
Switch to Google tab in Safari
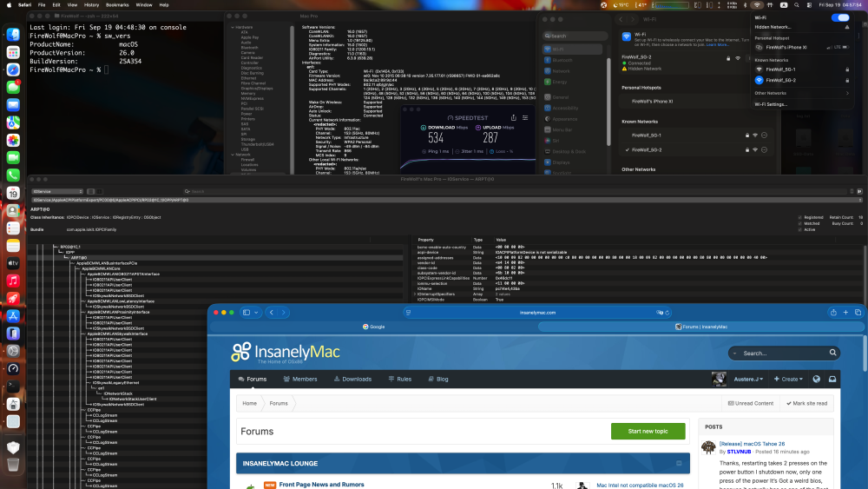pyautogui.click(x=373, y=327)
